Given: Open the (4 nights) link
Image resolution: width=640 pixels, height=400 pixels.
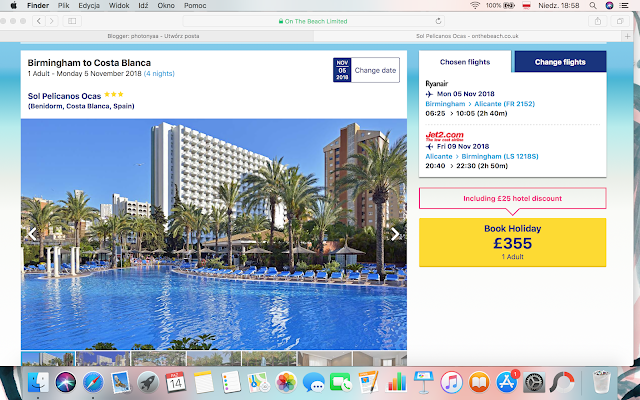Looking at the screenshot, I should tap(159, 73).
